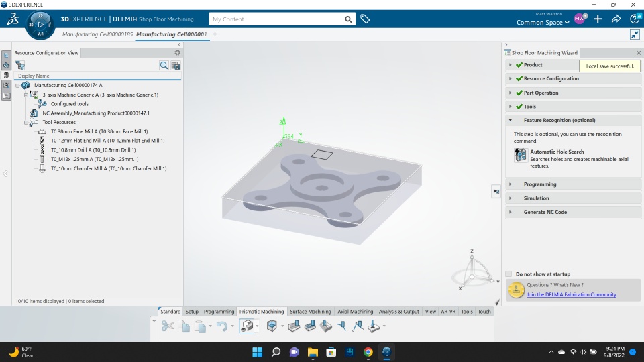Open Join the DELMIA Fabrication Community link
Viewport: 644px width, 362px height.
572,294
